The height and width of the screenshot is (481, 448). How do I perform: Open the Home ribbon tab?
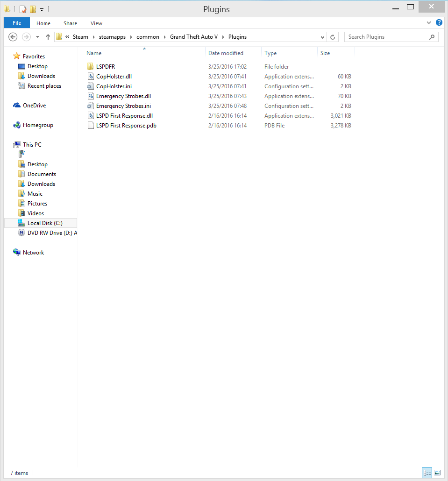tap(43, 23)
